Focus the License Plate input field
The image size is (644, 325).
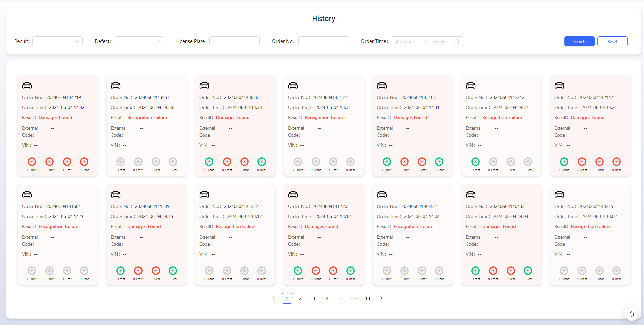(x=235, y=41)
